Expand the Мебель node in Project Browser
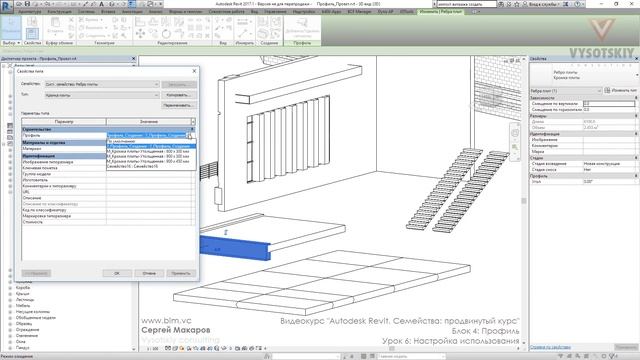Image resolution: width=640 pixels, height=360 pixels. coord(10,306)
